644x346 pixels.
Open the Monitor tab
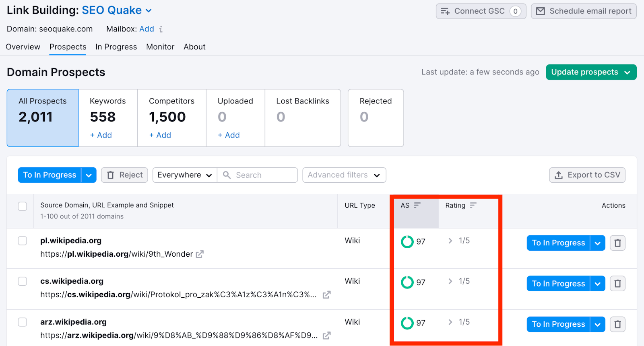160,47
